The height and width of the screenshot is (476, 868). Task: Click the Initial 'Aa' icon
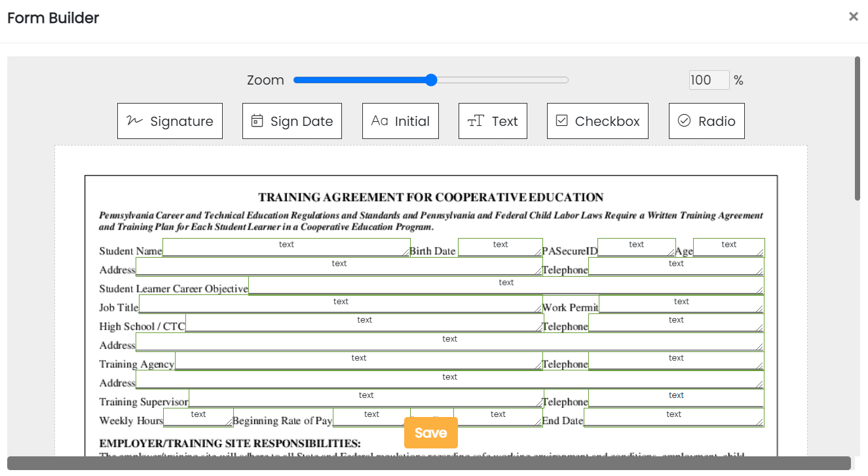point(379,121)
